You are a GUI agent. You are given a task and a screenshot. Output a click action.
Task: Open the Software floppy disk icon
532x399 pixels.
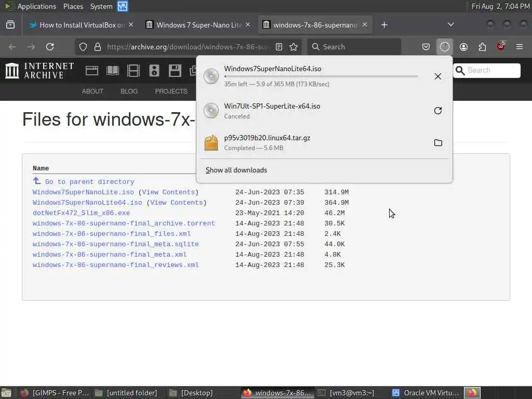point(175,71)
